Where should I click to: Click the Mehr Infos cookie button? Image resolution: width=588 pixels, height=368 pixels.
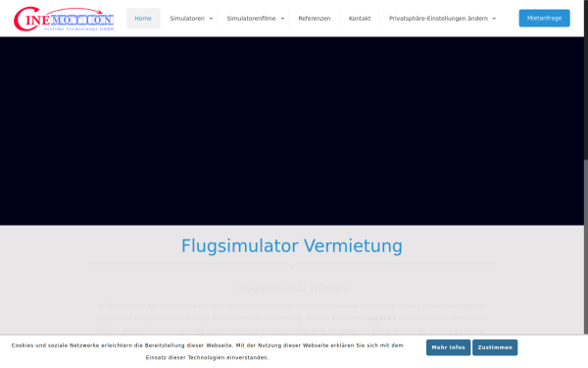[448, 347]
